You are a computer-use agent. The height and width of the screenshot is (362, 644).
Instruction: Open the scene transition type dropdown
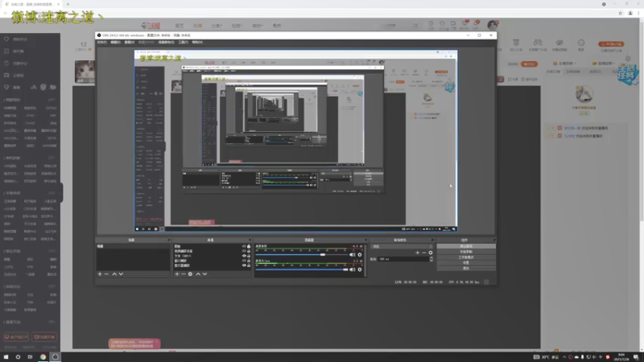tap(402, 246)
